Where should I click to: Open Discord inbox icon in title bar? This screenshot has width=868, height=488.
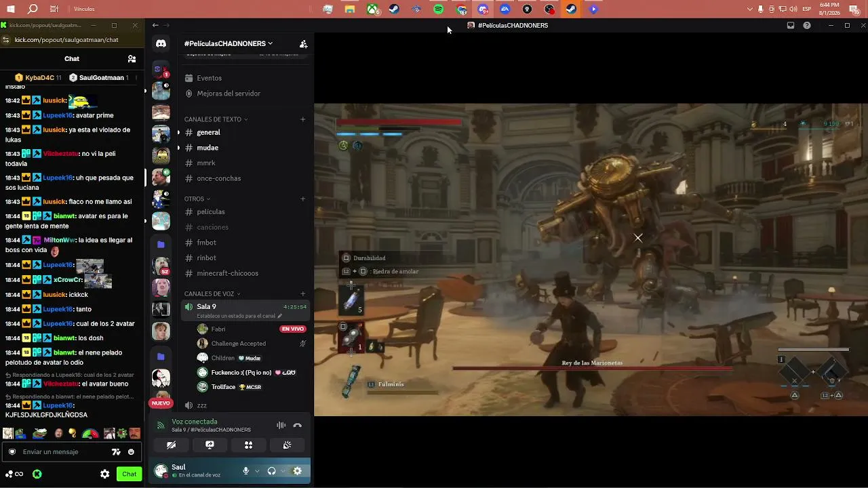click(791, 25)
